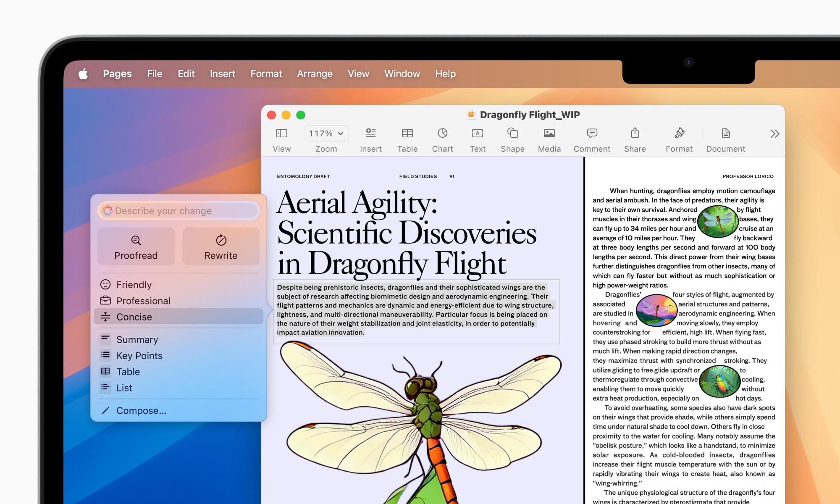
Task: Select the sunset dragonfly oval image
Action: pyautogui.click(x=656, y=310)
